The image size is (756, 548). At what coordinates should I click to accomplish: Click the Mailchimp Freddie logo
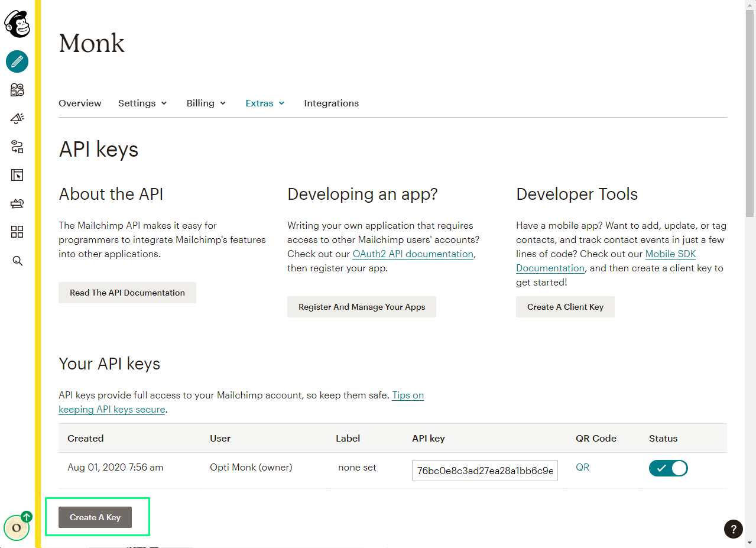pyautogui.click(x=17, y=24)
